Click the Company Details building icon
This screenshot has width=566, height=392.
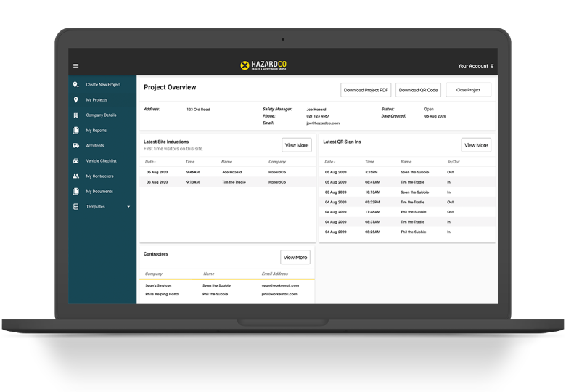[x=76, y=115]
